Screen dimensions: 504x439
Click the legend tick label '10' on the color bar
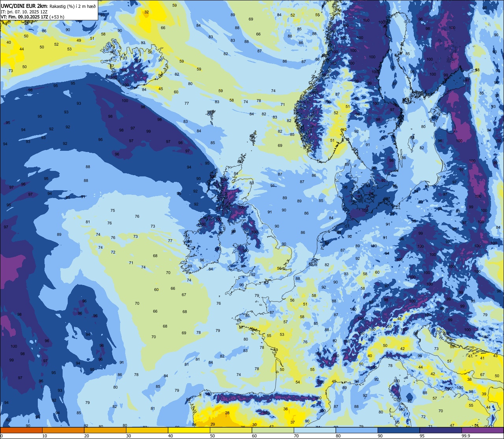point(44,436)
